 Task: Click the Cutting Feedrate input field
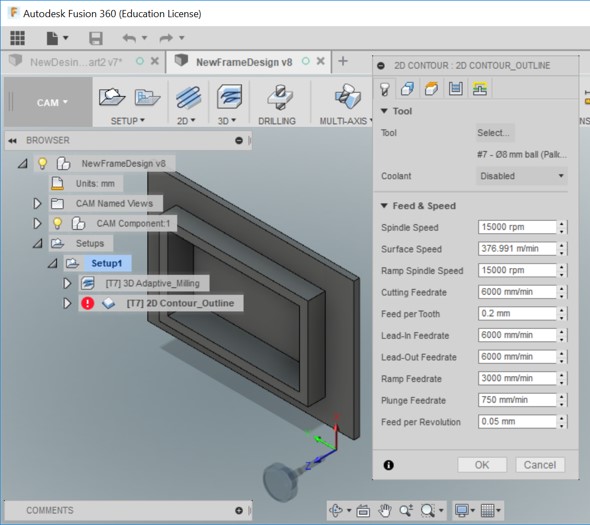point(517,292)
